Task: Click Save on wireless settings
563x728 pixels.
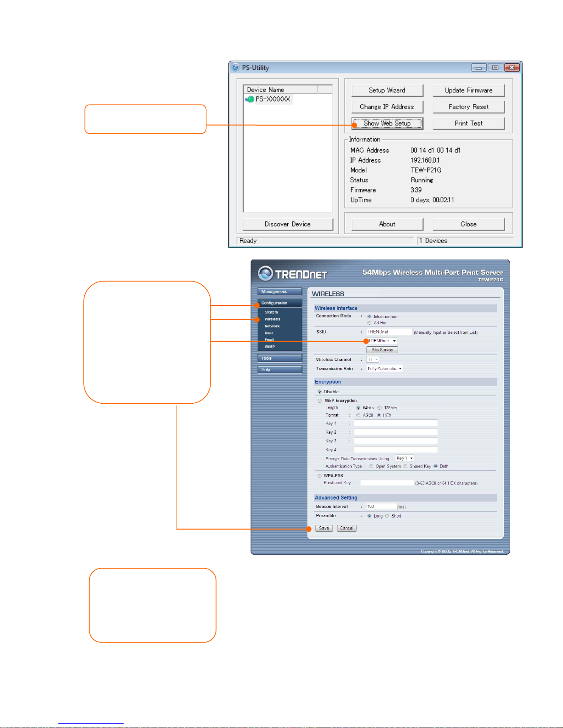Action: 324,528
